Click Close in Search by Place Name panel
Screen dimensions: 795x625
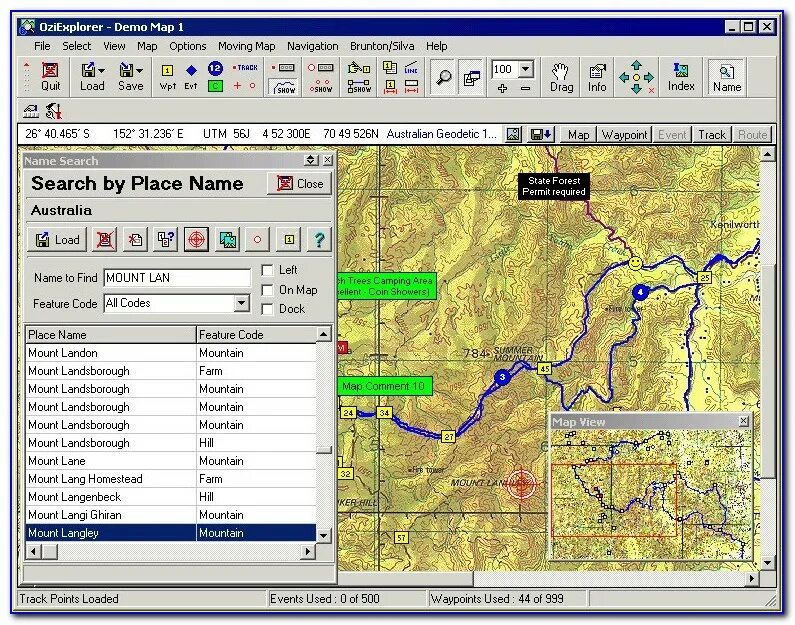pyautogui.click(x=300, y=183)
